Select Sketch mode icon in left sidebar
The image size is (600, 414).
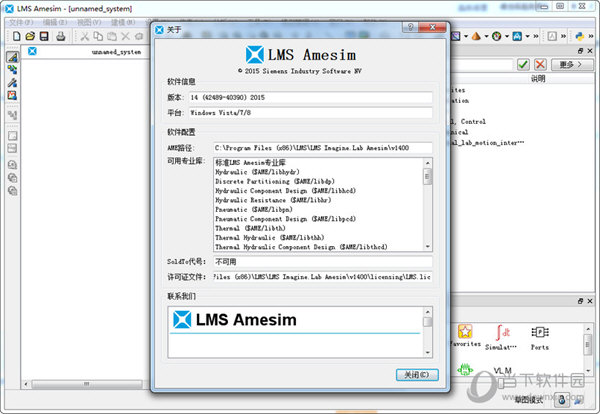point(12,57)
